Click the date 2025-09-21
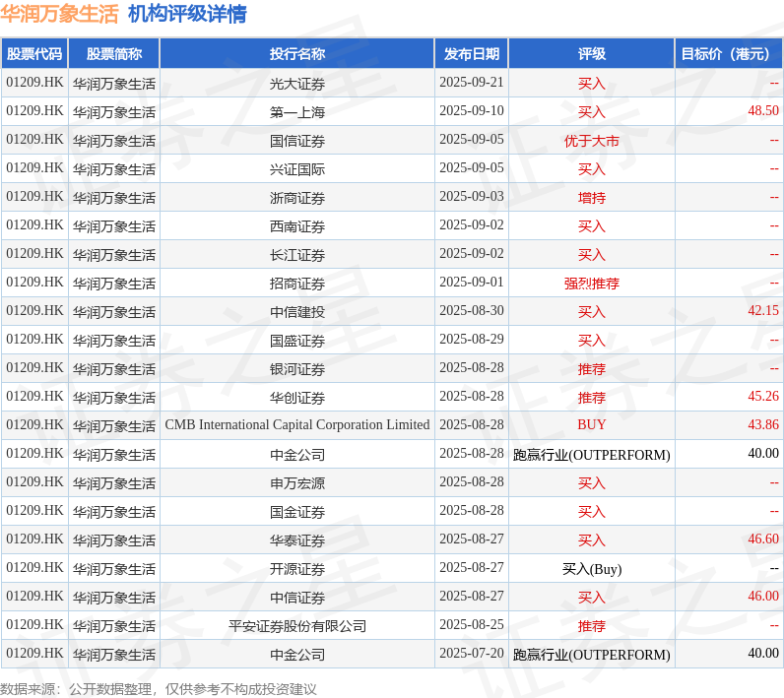784x698 pixels. point(472,82)
